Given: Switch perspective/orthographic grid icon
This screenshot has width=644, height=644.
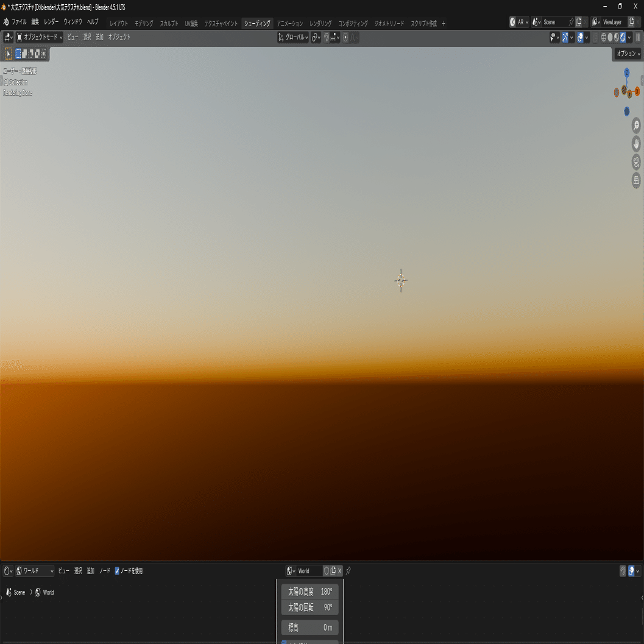Looking at the screenshot, I should click(x=636, y=180).
